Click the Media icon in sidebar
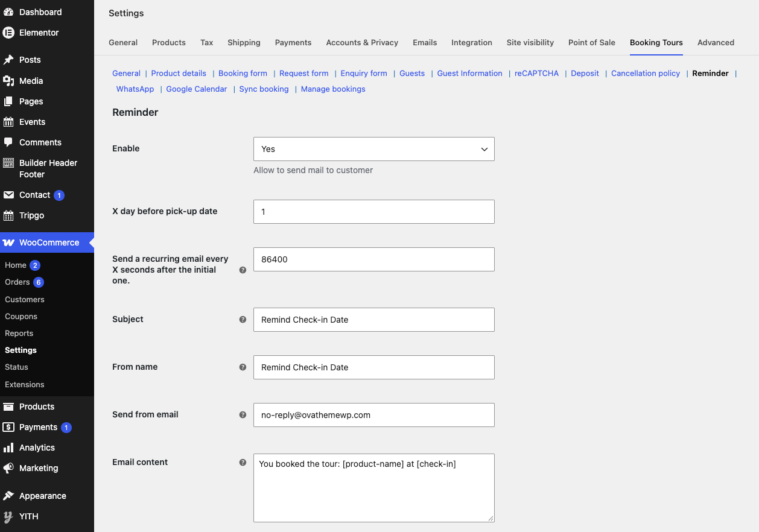Viewport: 759px width, 532px height. point(8,81)
